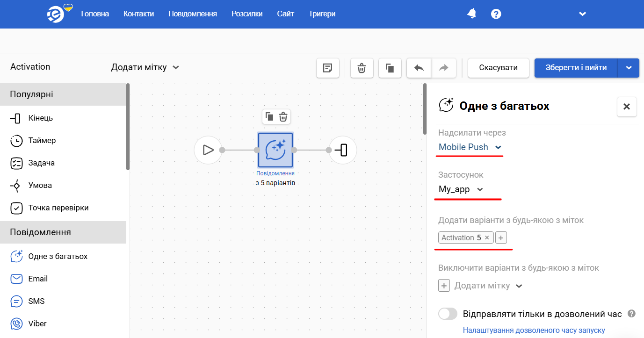The image size is (644, 338).
Task: Open the exclude Додати мітку dropdown
Action: 488,286
